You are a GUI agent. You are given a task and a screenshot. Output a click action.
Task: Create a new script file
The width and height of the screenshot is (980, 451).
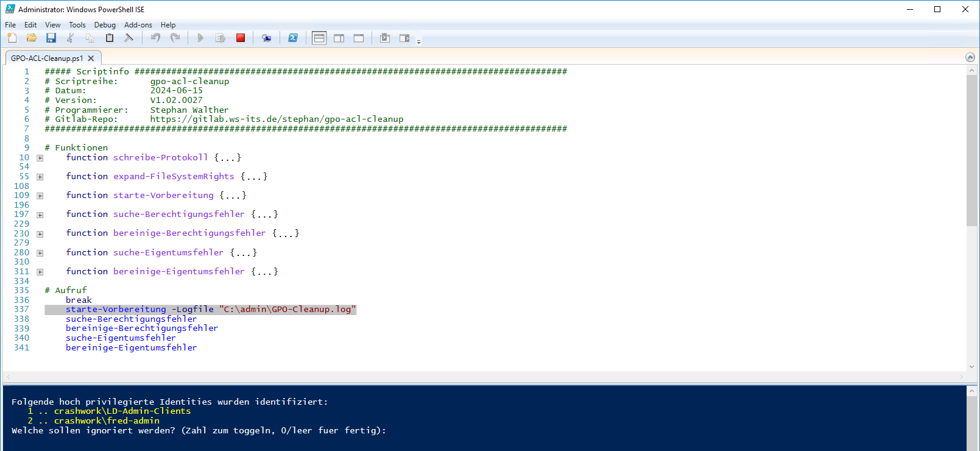pyautogui.click(x=12, y=38)
